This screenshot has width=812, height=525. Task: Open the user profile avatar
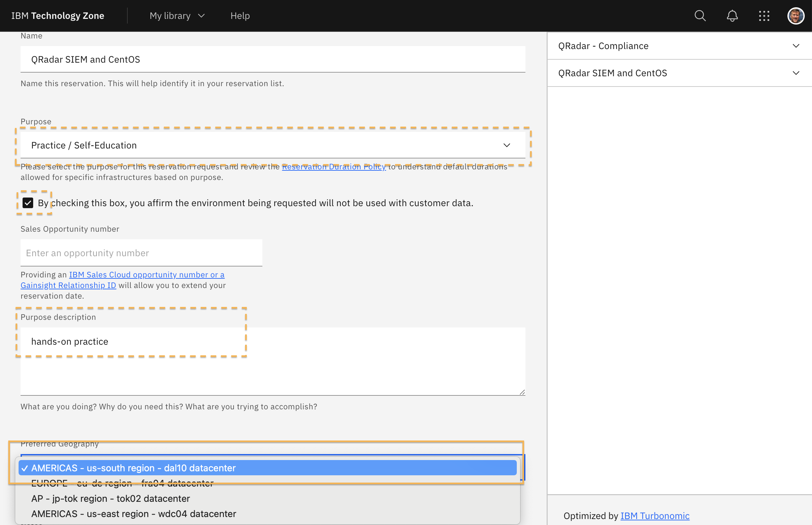tap(796, 16)
